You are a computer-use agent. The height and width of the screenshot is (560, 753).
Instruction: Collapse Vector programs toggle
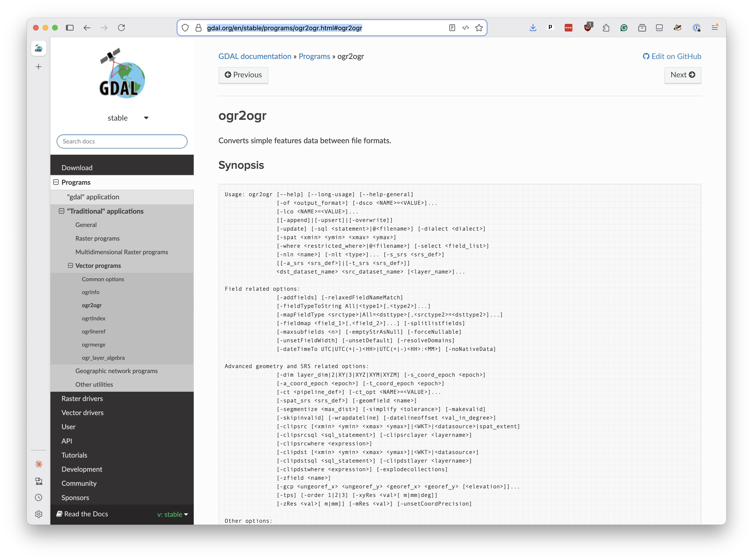coord(70,265)
